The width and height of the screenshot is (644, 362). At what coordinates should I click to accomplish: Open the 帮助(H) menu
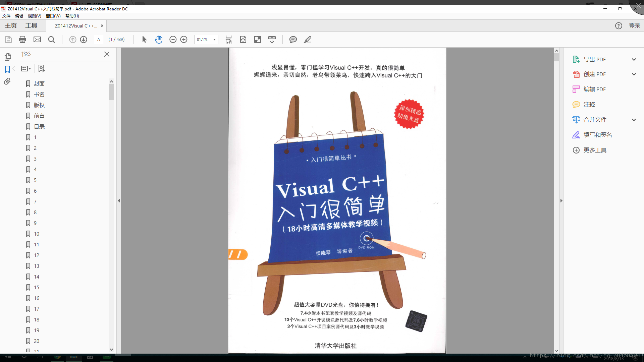click(72, 16)
